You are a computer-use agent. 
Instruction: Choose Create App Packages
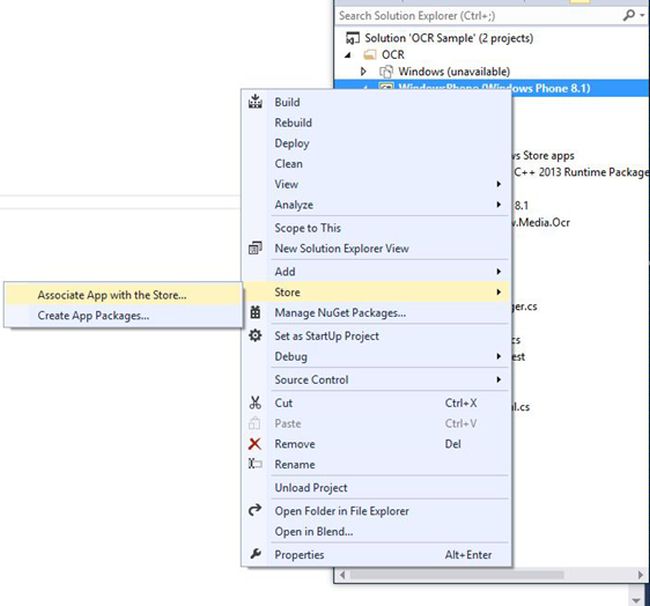point(124,315)
